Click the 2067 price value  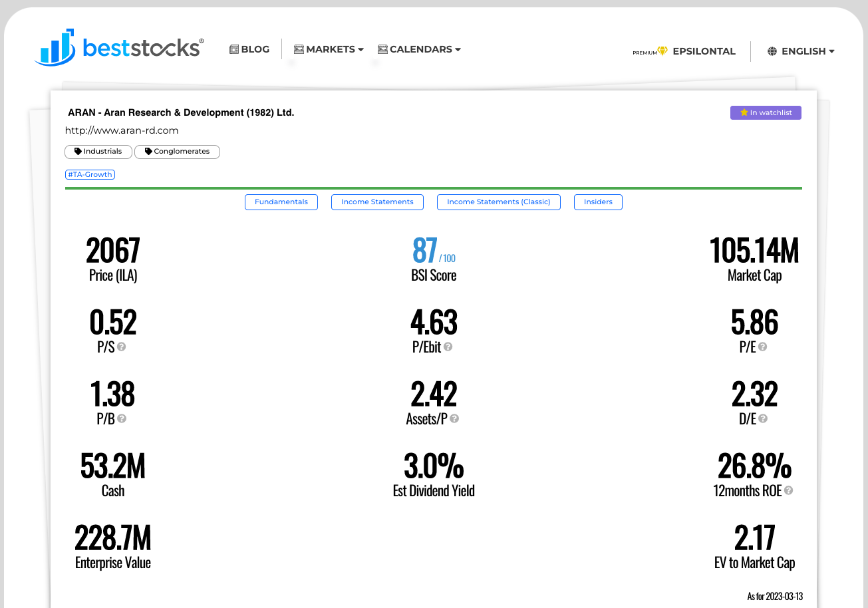coord(113,251)
